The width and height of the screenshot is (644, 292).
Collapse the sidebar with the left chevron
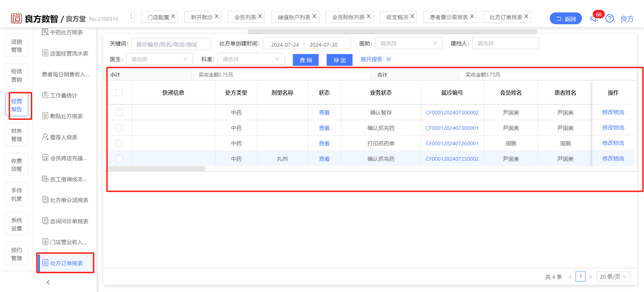coord(48,282)
